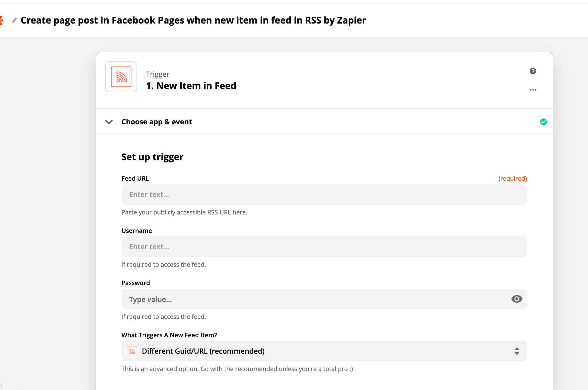Select the Choose app & event section header
Image resolution: width=588 pixels, height=390 pixels.
(156, 122)
